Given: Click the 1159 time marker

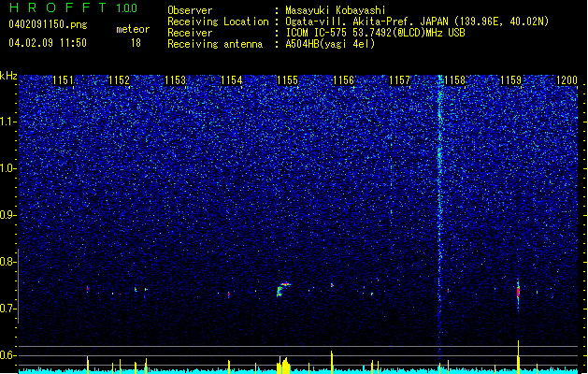Looking at the screenshot, I should tap(511, 80).
